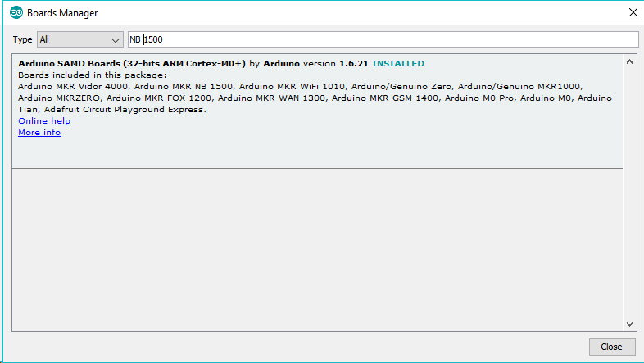Click the scrollbar down arrow
The image size is (644, 363).
(629, 324)
